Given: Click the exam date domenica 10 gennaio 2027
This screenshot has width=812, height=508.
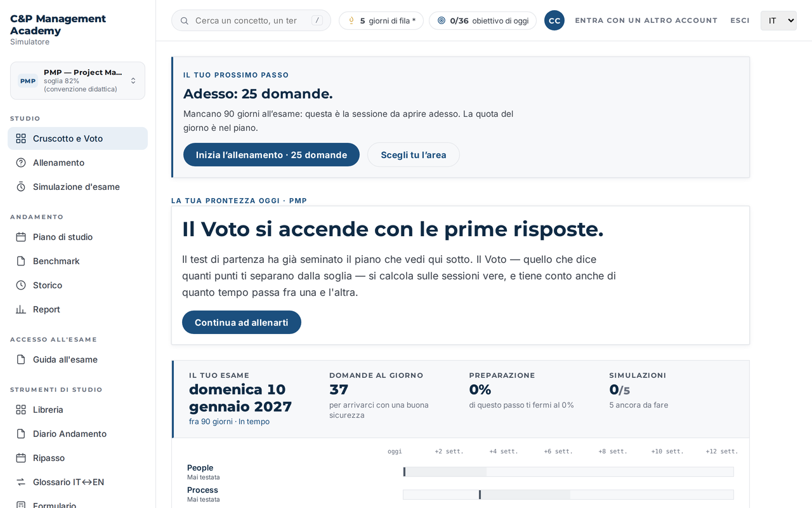Looking at the screenshot, I should tap(240, 398).
